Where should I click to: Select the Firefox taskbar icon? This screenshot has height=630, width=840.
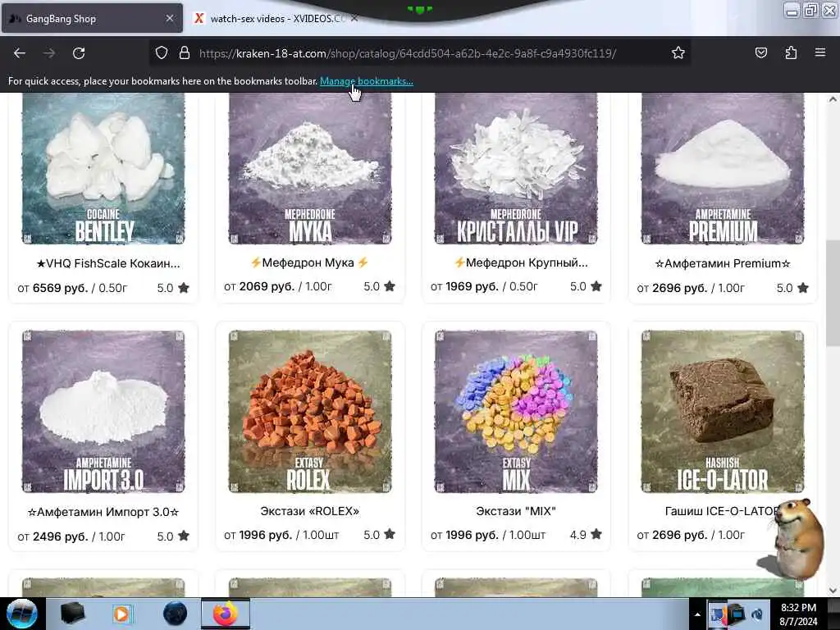pos(226,614)
